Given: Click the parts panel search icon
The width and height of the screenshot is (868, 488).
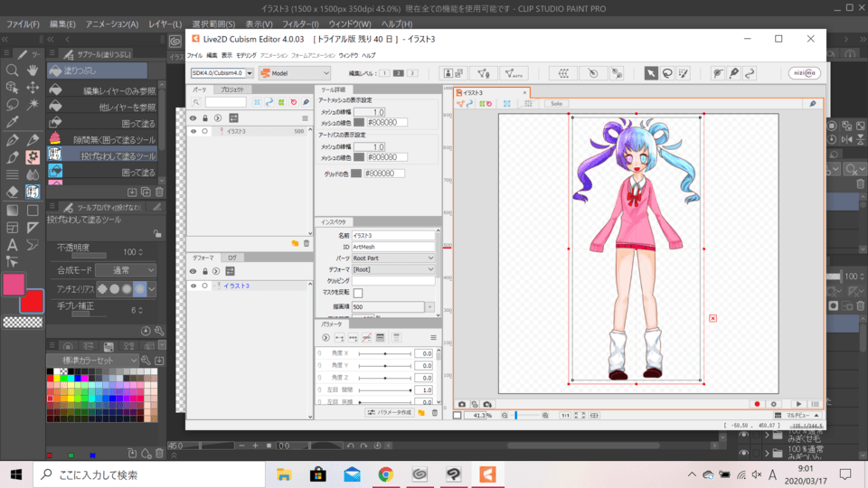Looking at the screenshot, I should pyautogui.click(x=196, y=102).
